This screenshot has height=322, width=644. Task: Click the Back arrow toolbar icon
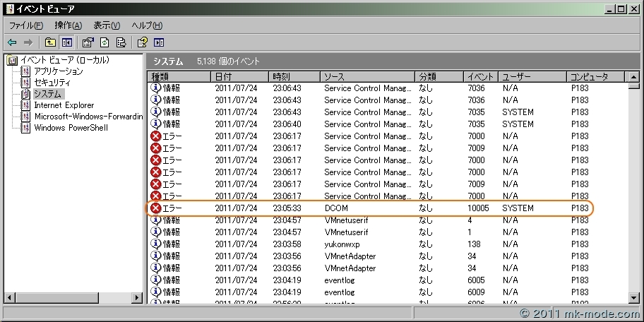pyautogui.click(x=12, y=42)
